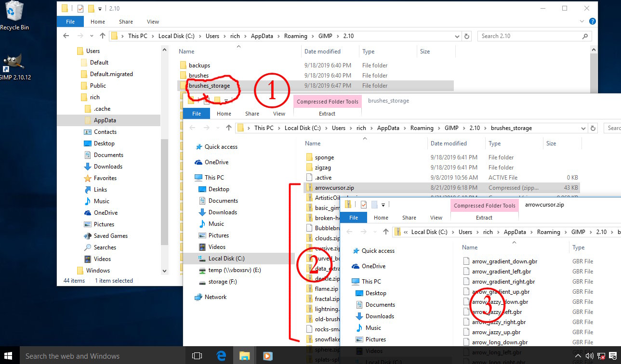Open Network in the brushes_storage navigation pane

pos(215,297)
